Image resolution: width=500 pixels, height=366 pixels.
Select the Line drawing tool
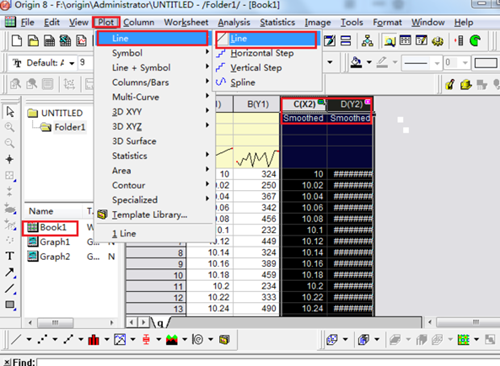click(x=10, y=289)
